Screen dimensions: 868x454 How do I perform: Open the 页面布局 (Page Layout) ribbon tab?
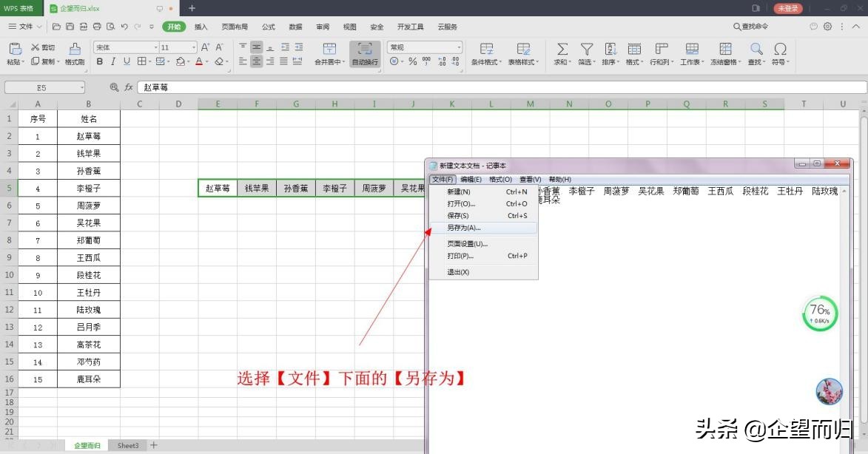tap(235, 27)
